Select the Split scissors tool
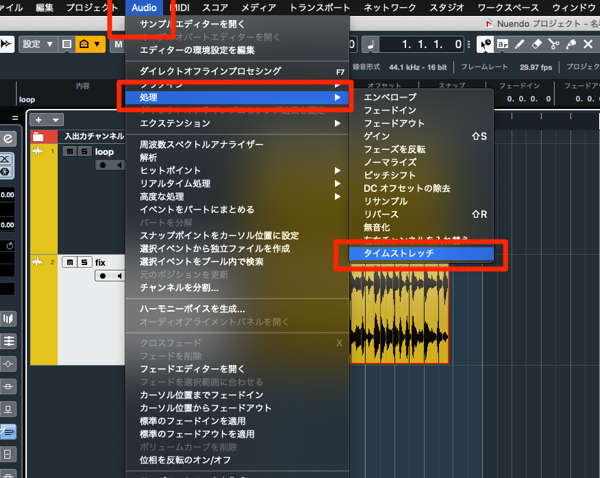The height and width of the screenshot is (478, 600). pyautogui.click(x=554, y=44)
